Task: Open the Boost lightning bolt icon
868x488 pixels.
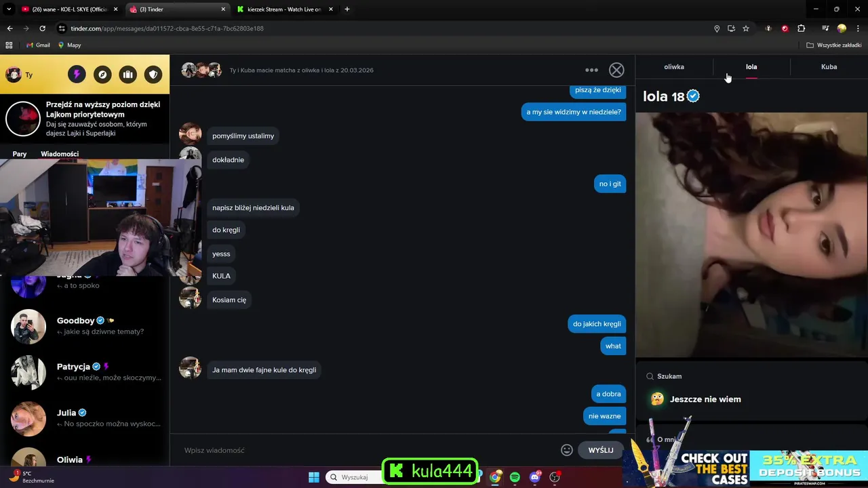Action: coord(77,75)
